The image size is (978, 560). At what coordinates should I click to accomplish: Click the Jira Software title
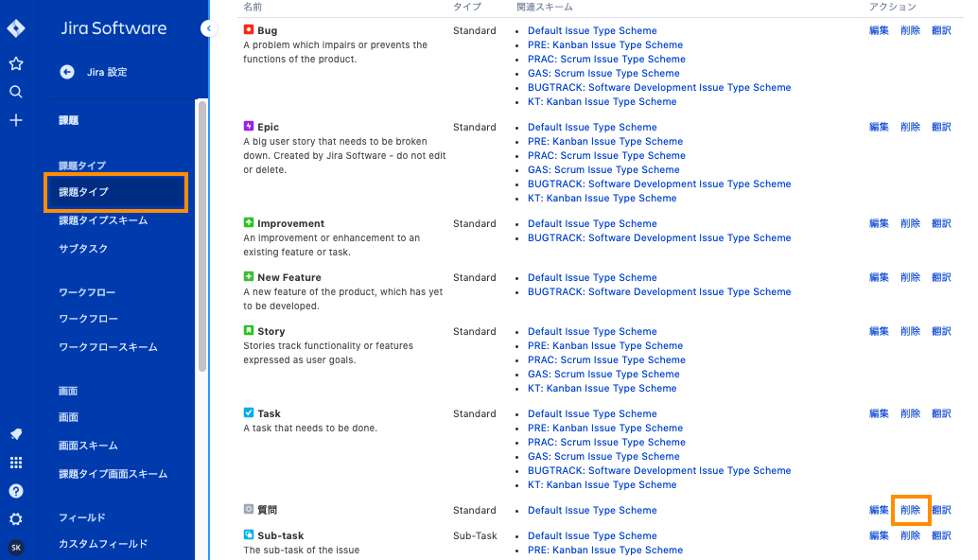114,28
